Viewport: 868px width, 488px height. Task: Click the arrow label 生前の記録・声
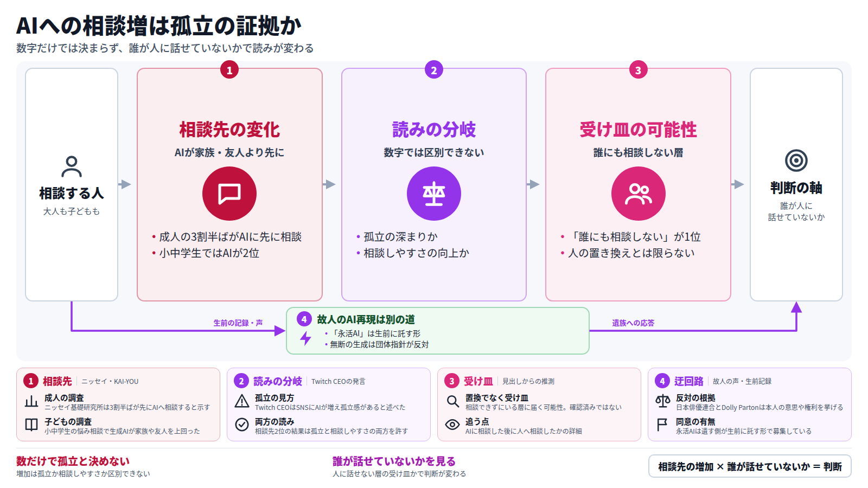[x=238, y=323]
